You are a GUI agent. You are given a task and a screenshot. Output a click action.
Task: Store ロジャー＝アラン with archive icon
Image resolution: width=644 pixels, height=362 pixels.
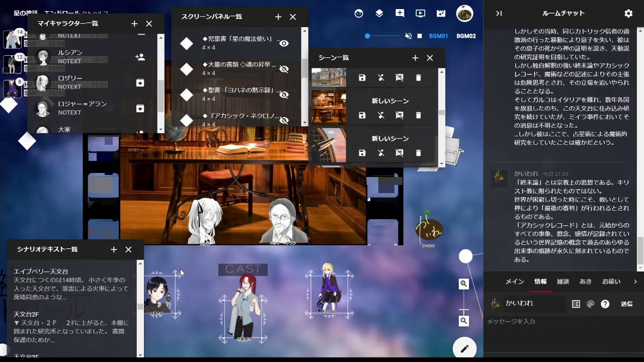(140, 109)
